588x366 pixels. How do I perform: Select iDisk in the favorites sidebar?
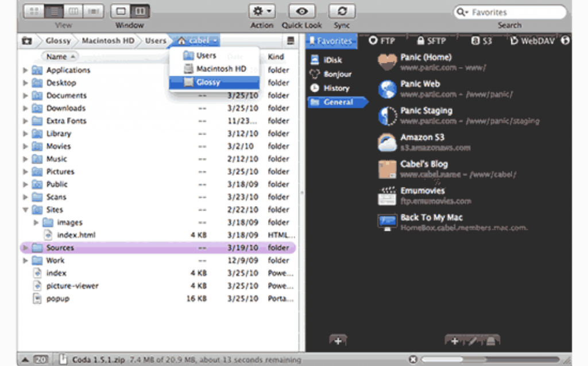pyautogui.click(x=326, y=60)
